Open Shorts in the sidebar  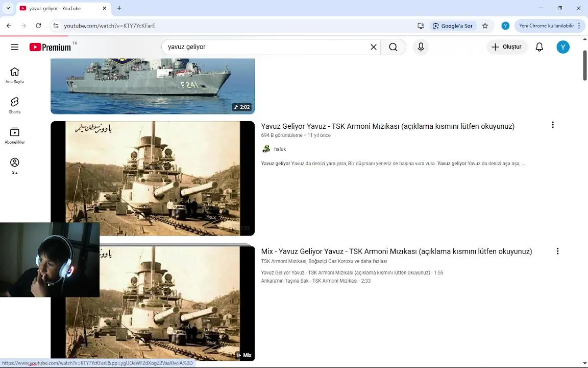[15, 105]
